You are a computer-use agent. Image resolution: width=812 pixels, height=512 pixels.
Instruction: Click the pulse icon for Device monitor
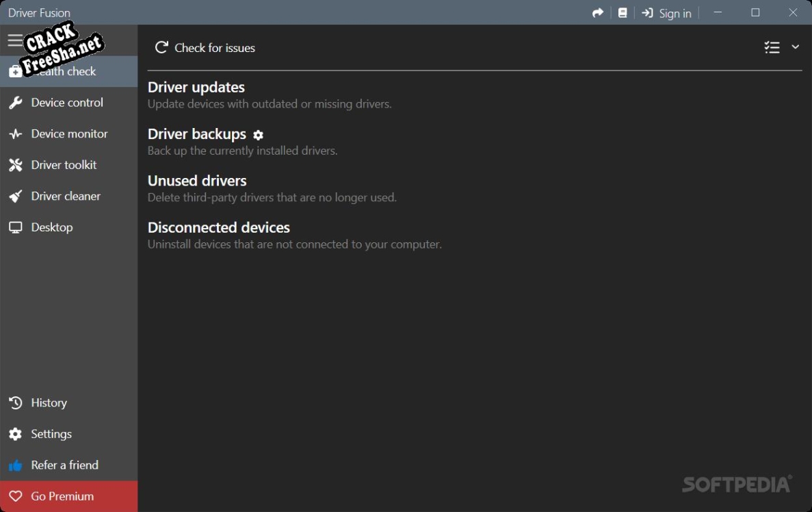tap(16, 134)
